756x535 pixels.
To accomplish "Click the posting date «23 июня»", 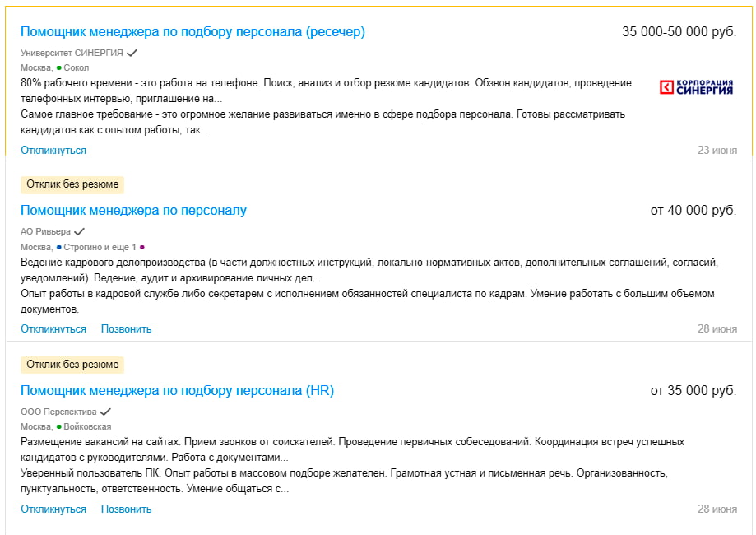I will tap(719, 149).
